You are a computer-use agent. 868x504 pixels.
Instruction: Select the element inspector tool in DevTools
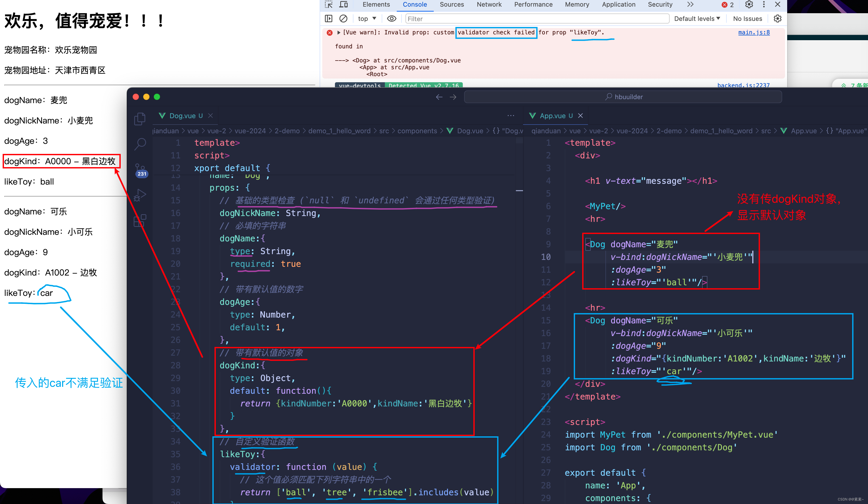[x=328, y=4]
